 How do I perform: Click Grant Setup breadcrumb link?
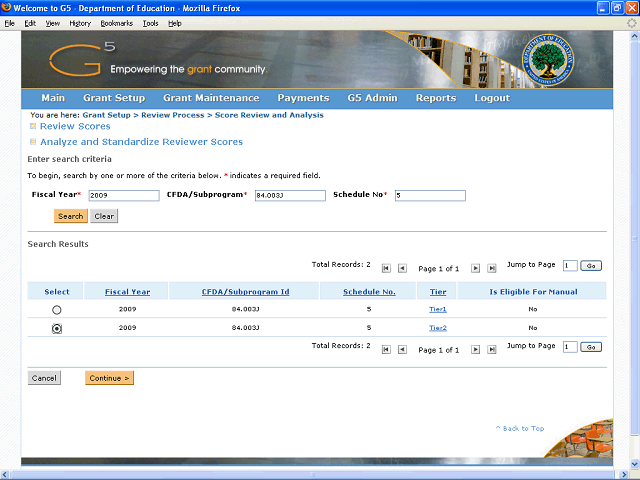pos(107,115)
